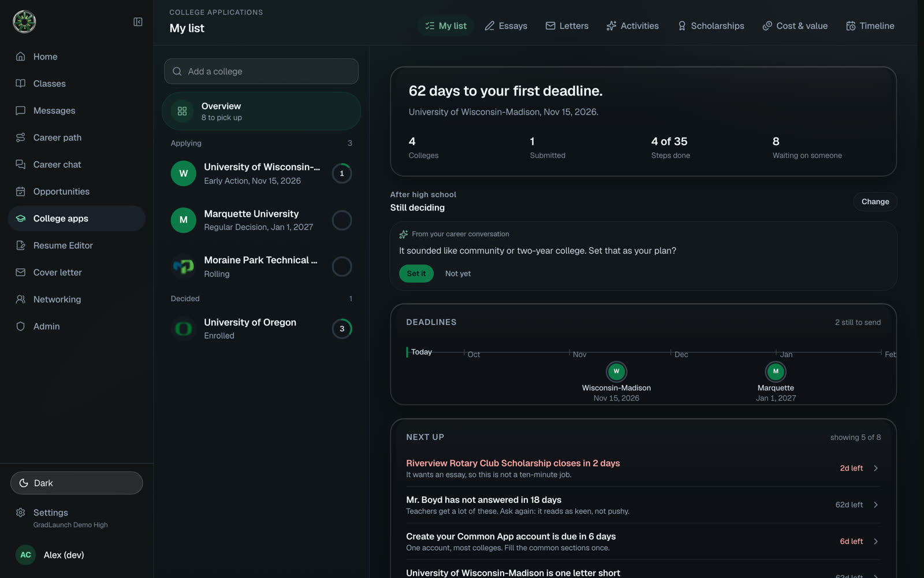This screenshot has height=578, width=924.
Task: Click the 1 Submitted stat
Action: click(547, 147)
